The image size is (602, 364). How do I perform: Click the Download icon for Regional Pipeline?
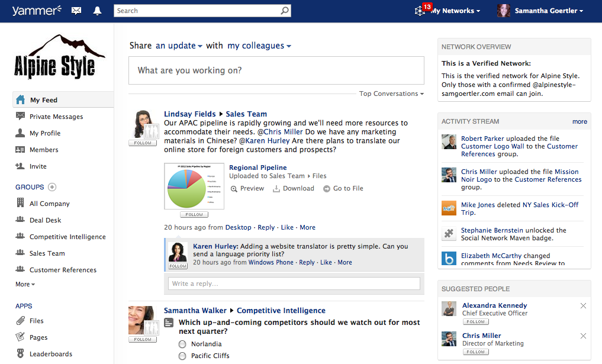[276, 189]
